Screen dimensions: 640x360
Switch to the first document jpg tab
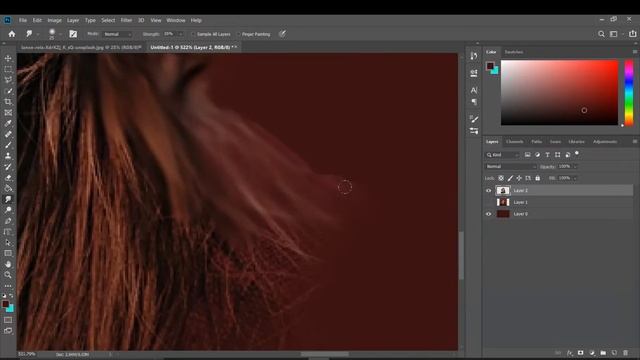tap(81, 47)
